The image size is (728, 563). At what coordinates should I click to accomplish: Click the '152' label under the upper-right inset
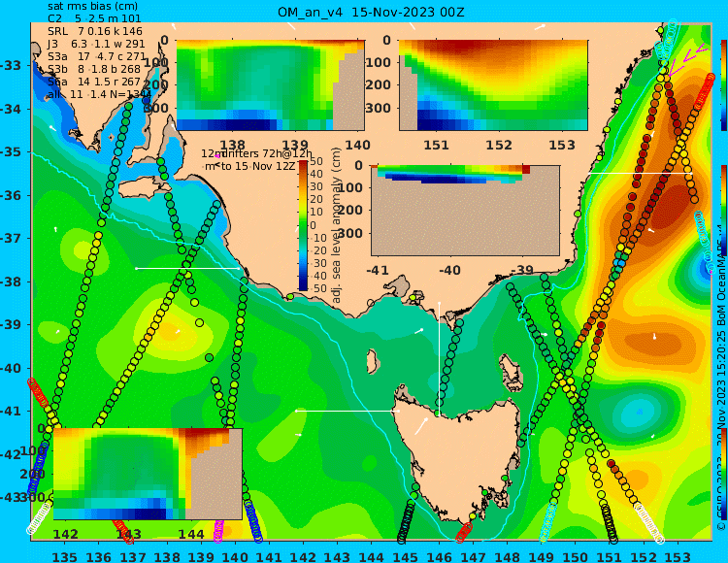point(499,146)
